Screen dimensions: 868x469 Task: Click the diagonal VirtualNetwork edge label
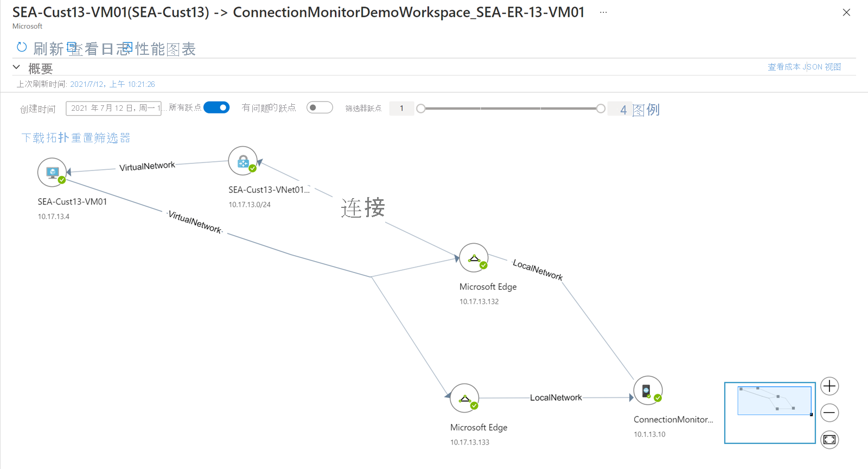195,222
